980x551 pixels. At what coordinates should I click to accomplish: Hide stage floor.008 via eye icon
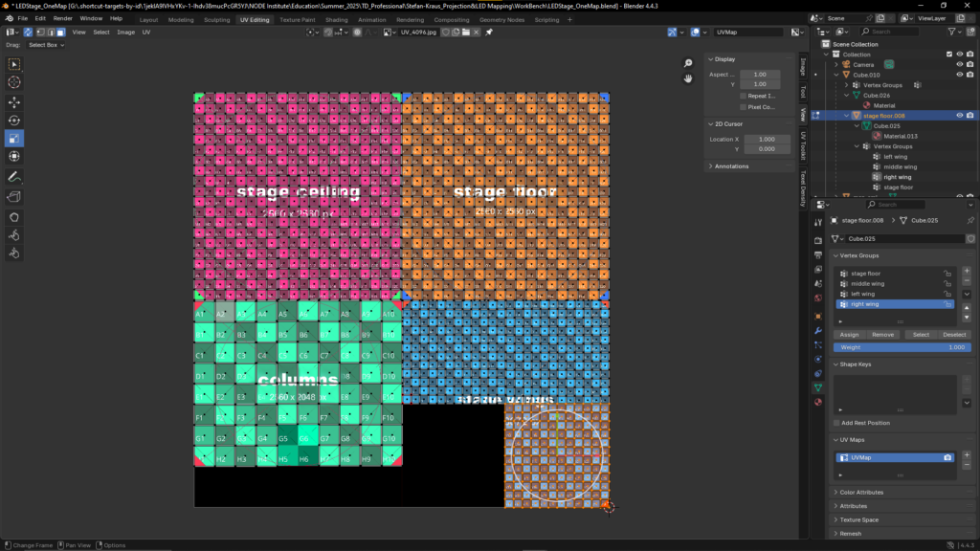pyautogui.click(x=959, y=116)
